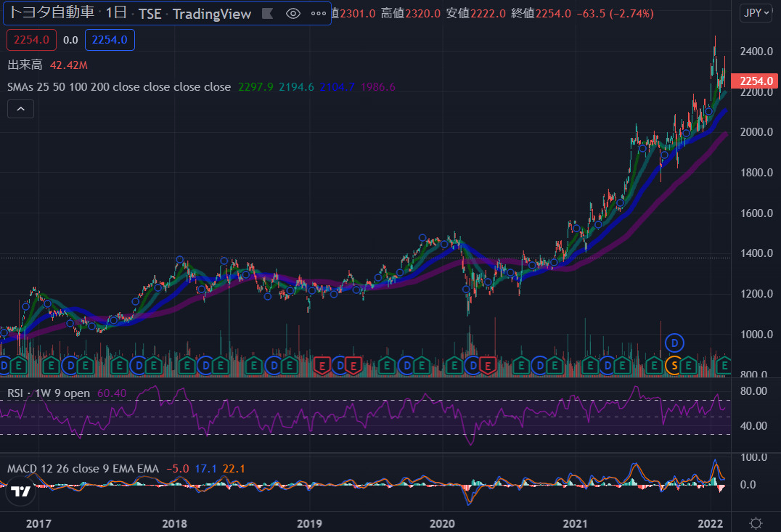The width and height of the screenshot is (781, 532).
Task: Click the teal SMA value 2194.6
Action: click(x=296, y=86)
